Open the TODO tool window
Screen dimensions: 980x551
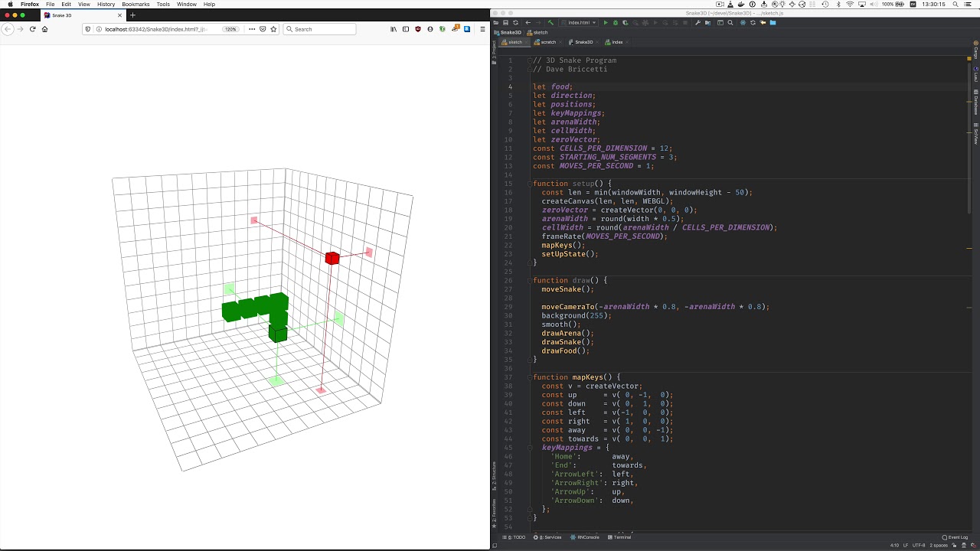coord(514,537)
